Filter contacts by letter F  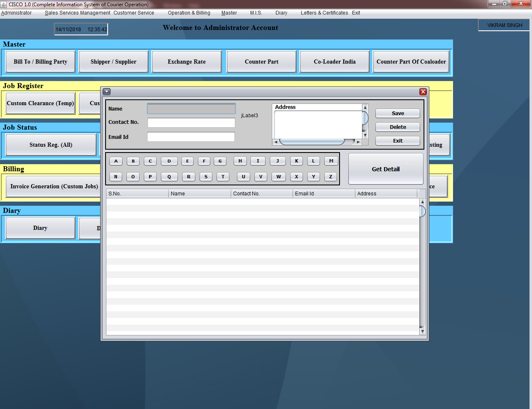pyautogui.click(x=204, y=161)
